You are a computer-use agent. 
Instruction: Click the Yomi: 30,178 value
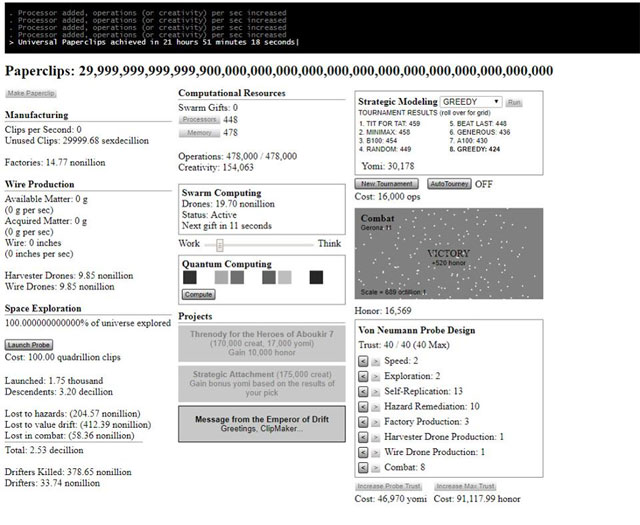tap(388, 166)
